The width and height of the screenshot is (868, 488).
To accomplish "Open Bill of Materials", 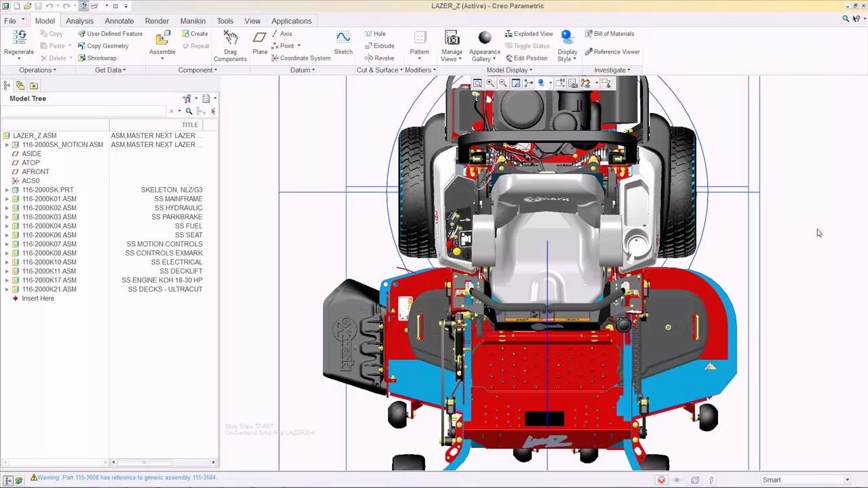I will (x=610, y=34).
